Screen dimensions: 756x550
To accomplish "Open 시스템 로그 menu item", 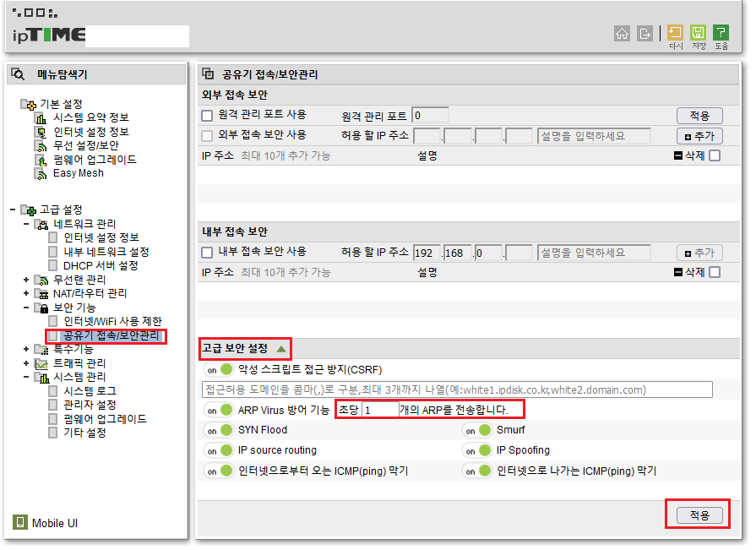I will (x=90, y=391).
